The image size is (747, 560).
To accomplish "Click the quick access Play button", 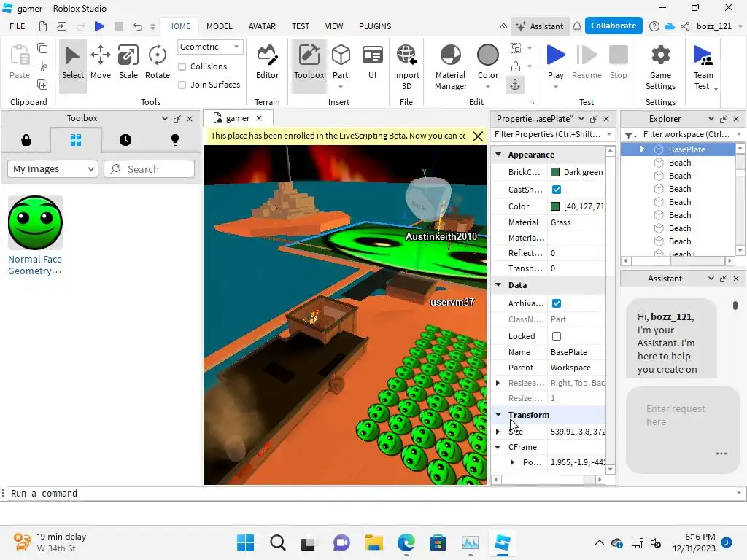I will coord(99,26).
